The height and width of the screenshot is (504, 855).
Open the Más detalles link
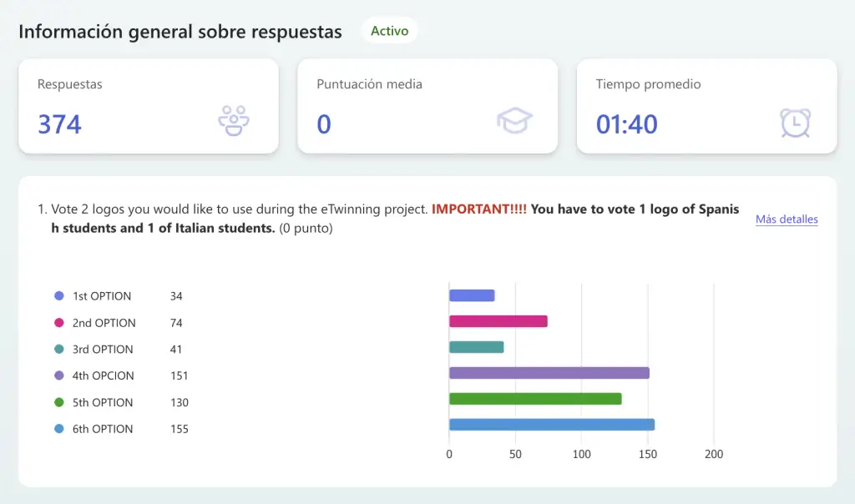pos(787,219)
